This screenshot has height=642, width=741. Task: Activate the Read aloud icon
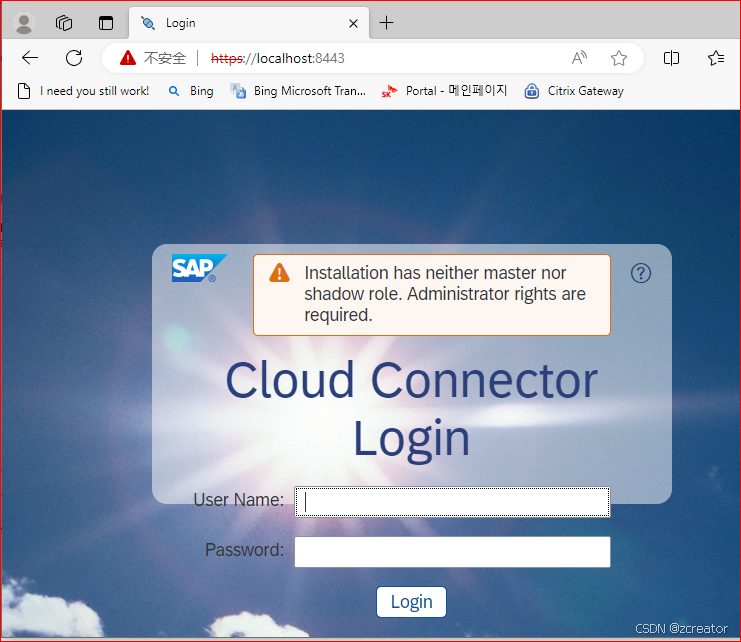[x=579, y=58]
